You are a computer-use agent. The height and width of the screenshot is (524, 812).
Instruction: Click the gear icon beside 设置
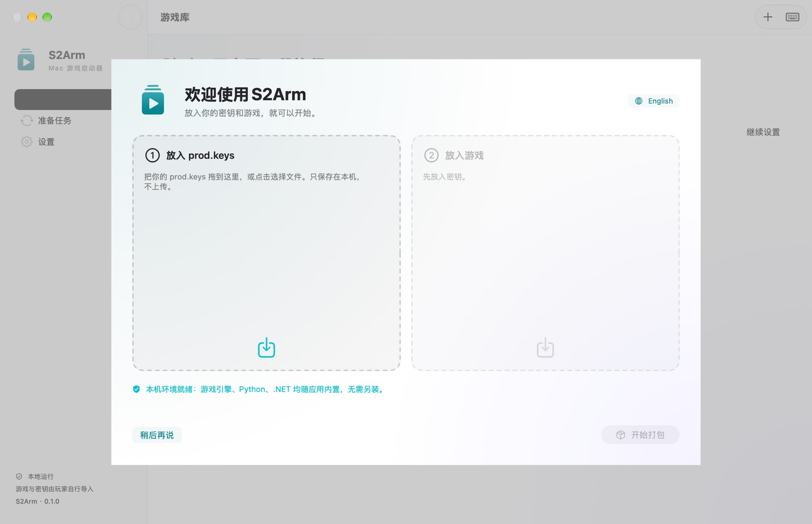click(x=27, y=142)
